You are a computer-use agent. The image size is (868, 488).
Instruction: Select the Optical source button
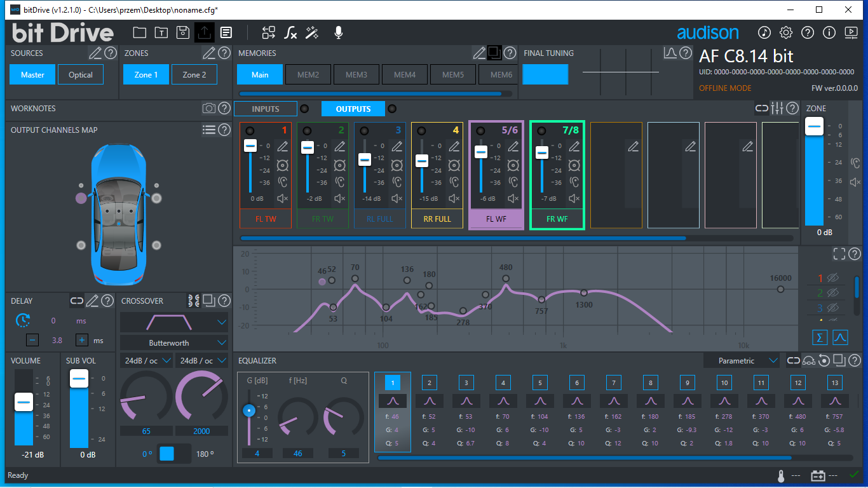(x=81, y=75)
